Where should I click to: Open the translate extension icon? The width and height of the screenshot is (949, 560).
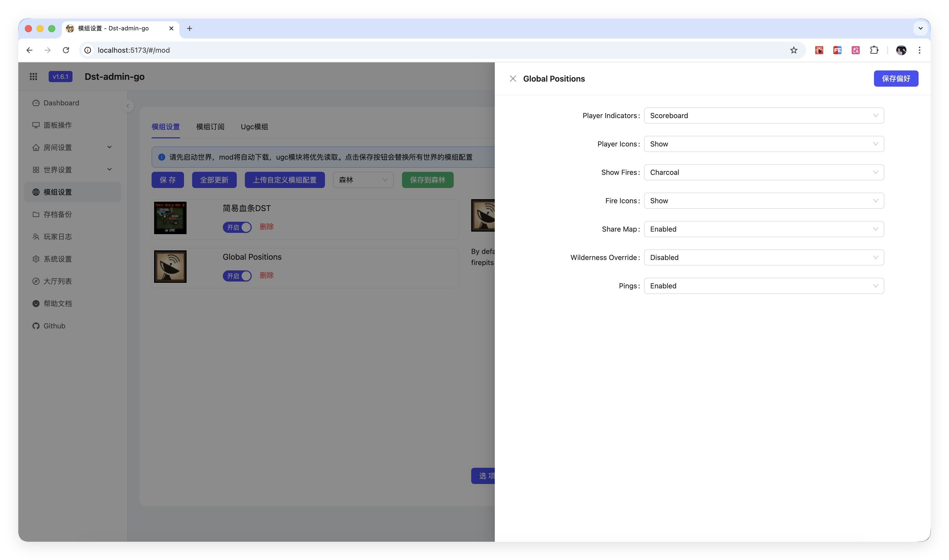855,50
